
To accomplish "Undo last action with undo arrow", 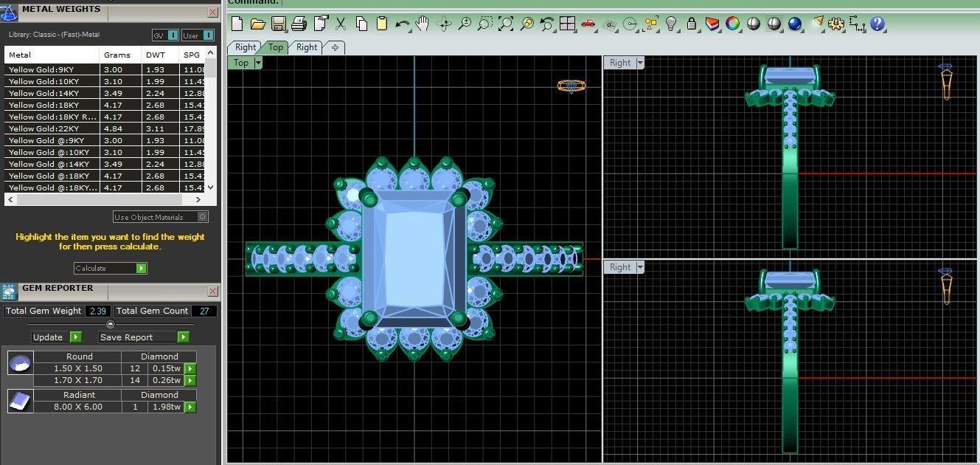I will tap(402, 24).
